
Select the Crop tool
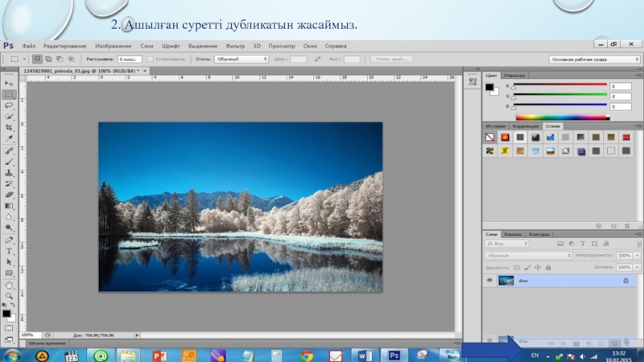click(x=9, y=127)
